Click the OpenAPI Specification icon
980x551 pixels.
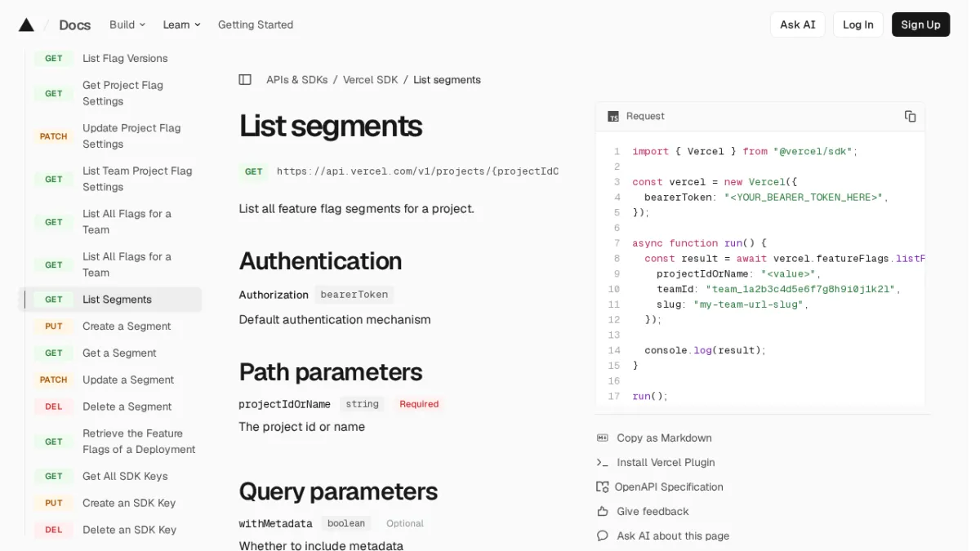pos(603,487)
